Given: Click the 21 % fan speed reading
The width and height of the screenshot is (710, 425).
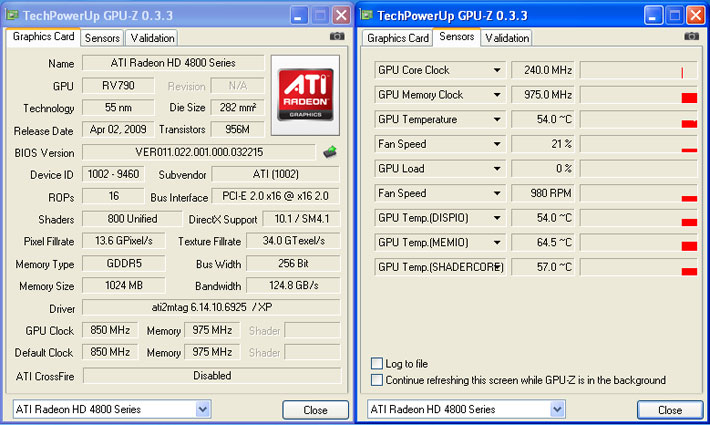Looking at the screenshot, I should click(x=543, y=144).
